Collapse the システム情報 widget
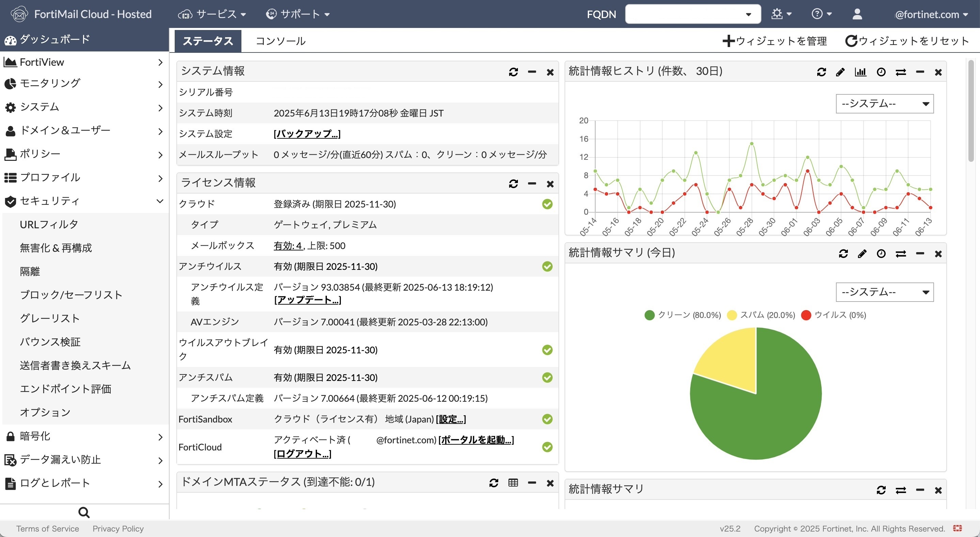The width and height of the screenshot is (980, 537). point(532,72)
